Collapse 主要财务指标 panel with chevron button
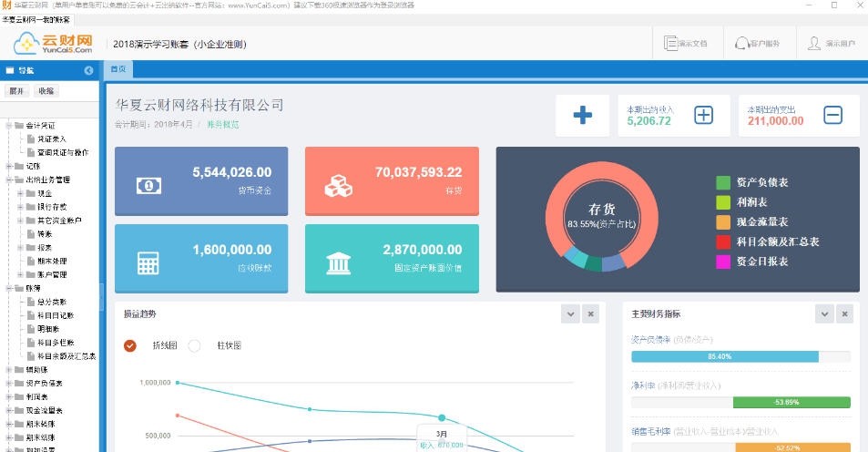The height and width of the screenshot is (452, 868). 824,314
